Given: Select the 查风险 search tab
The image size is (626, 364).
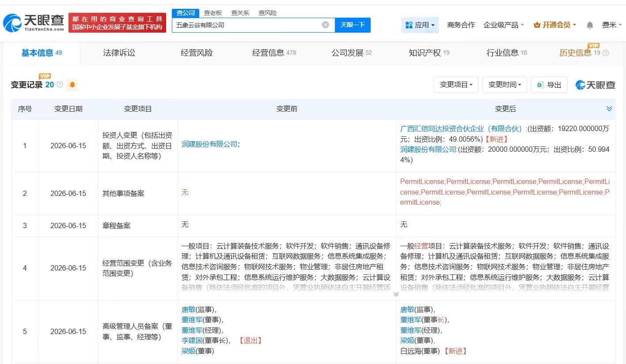Looking at the screenshot, I should pyautogui.click(x=268, y=13).
